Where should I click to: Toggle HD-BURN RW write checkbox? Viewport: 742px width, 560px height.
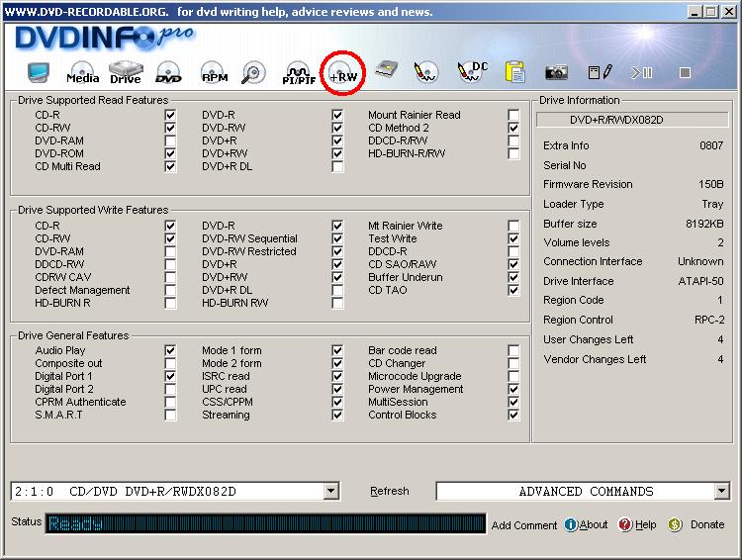tap(337, 303)
